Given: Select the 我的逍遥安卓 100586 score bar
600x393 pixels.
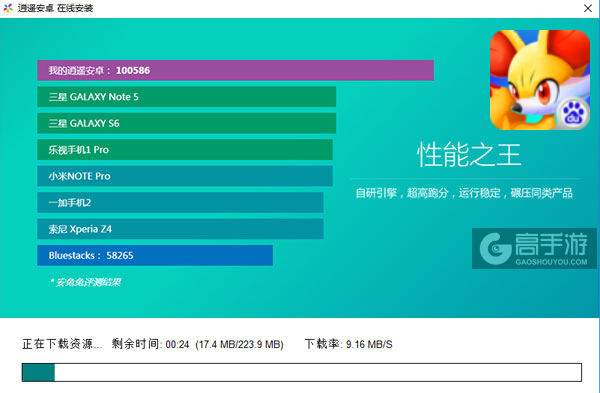Looking at the screenshot, I should click(235, 70).
